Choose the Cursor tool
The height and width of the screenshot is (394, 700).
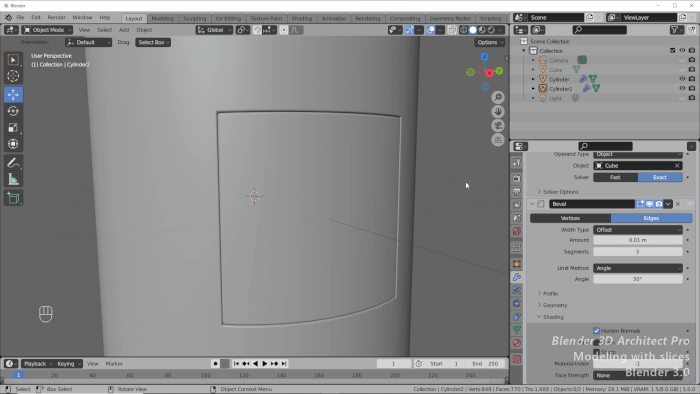13,76
